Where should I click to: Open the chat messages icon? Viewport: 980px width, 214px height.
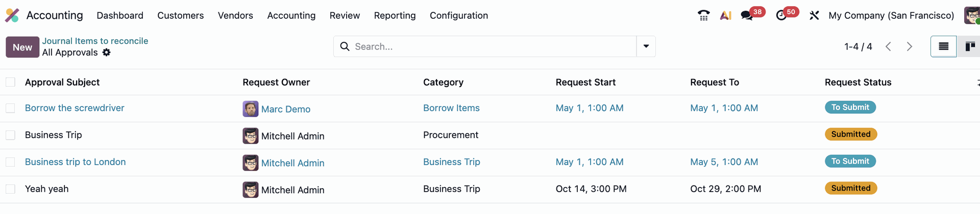coord(747,16)
